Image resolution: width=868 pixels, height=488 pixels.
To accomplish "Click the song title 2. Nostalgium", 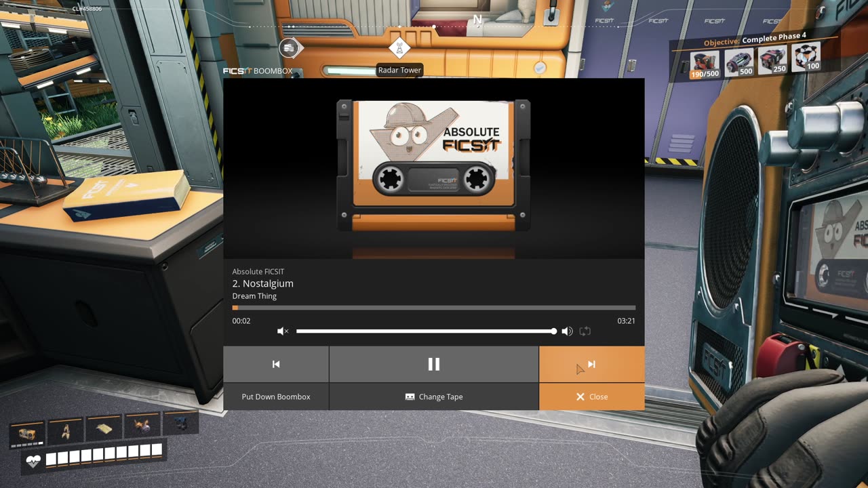I will pos(263,283).
